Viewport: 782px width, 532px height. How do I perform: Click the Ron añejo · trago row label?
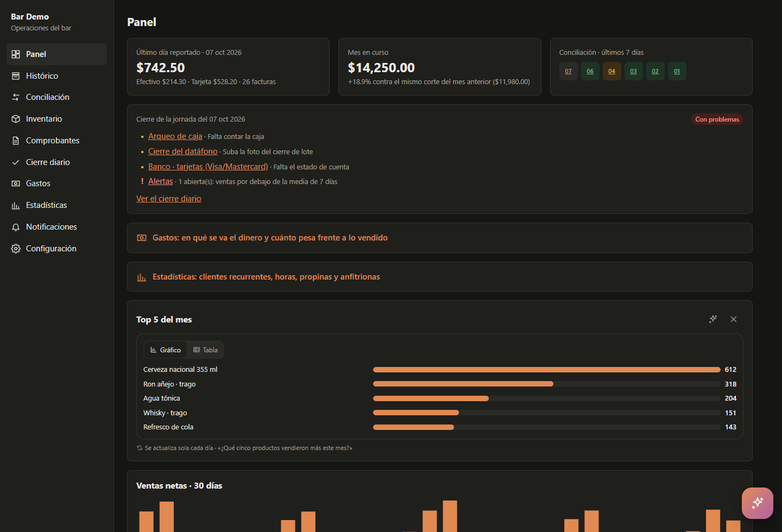[169, 384]
